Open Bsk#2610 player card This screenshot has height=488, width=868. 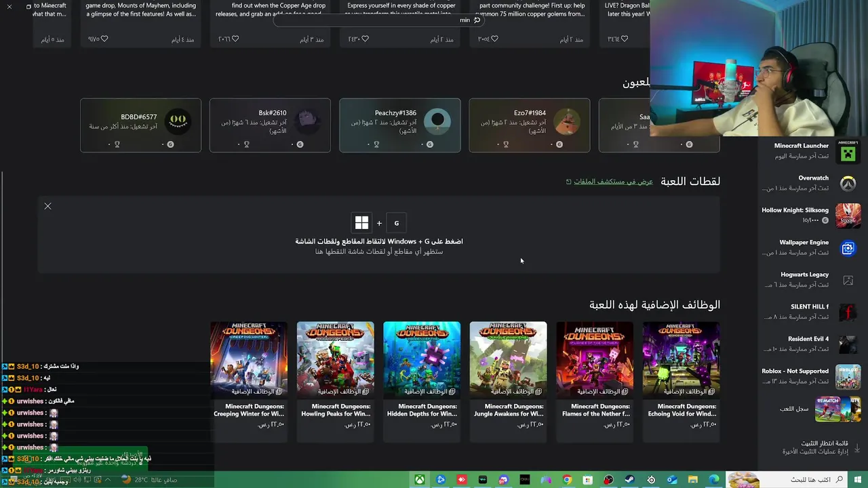[x=270, y=125]
